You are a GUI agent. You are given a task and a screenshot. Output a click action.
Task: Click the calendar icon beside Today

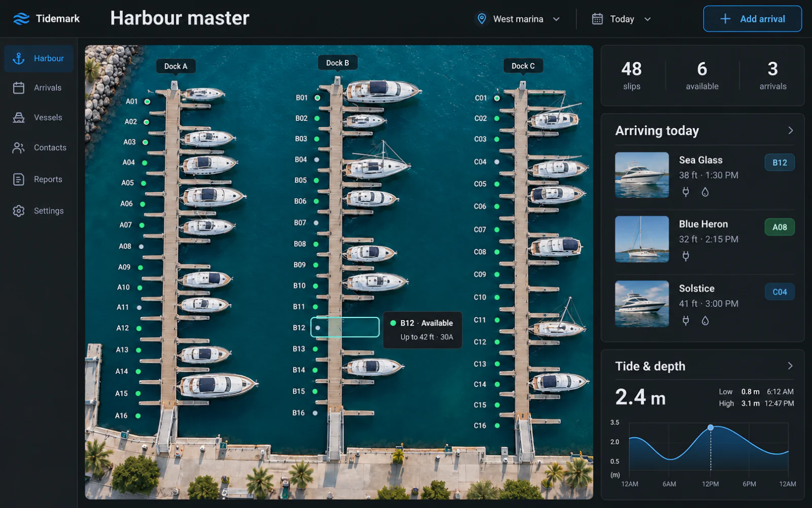pos(597,19)
